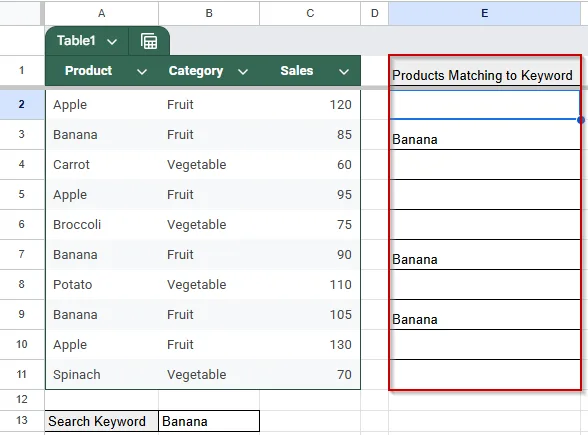Select sales value 95
This screenshot has width=588, height=435.
[x=310, y=195]
